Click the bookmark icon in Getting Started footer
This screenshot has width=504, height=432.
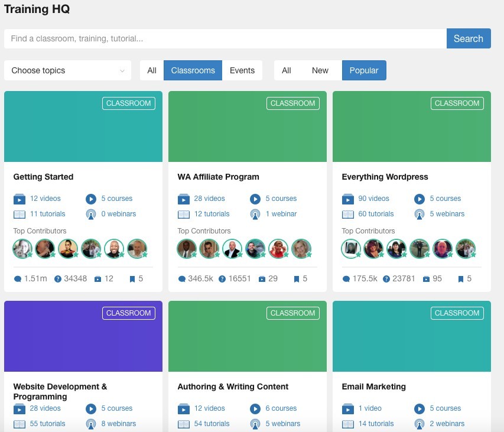(132, 279)
